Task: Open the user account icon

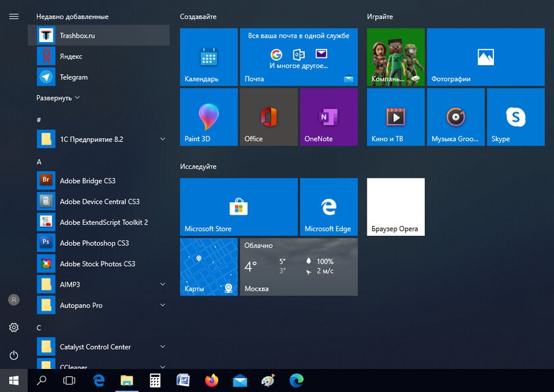Action: (x=14, y=300)
